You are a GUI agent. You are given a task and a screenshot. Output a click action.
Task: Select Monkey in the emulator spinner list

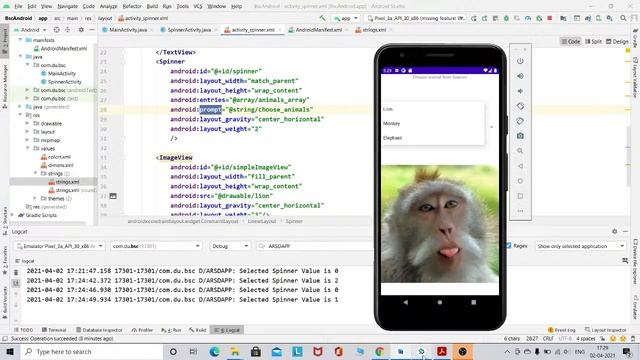tap(433, 123)
